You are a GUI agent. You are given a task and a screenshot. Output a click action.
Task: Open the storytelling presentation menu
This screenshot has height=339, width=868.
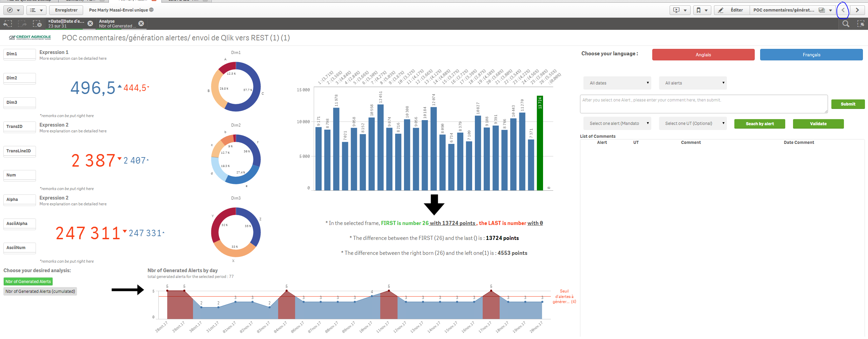pyautogui.click(x=680, y=10)
